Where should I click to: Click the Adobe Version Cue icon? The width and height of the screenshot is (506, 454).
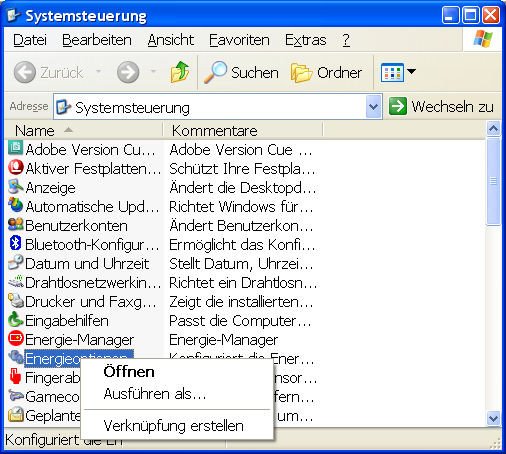(x=15, y=148)
